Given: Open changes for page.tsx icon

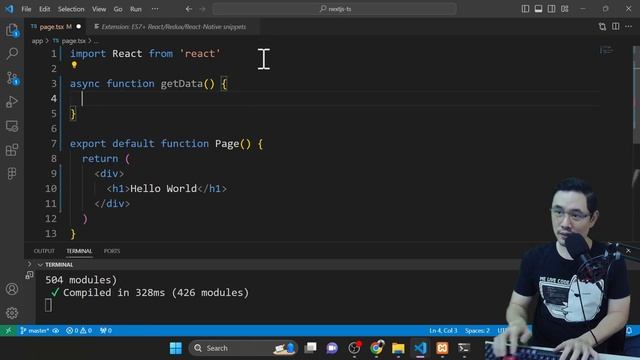Looking at the screenshot, I should (x=602, y=27).
